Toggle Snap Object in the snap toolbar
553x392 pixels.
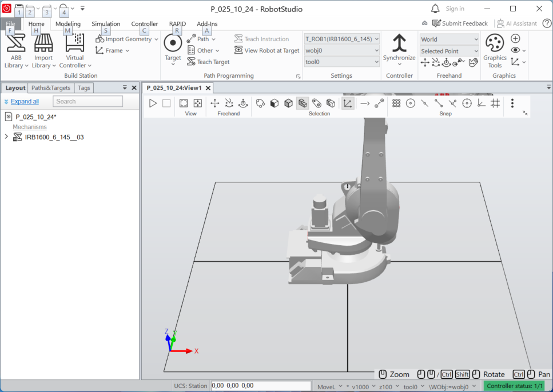tap(396, 103)
